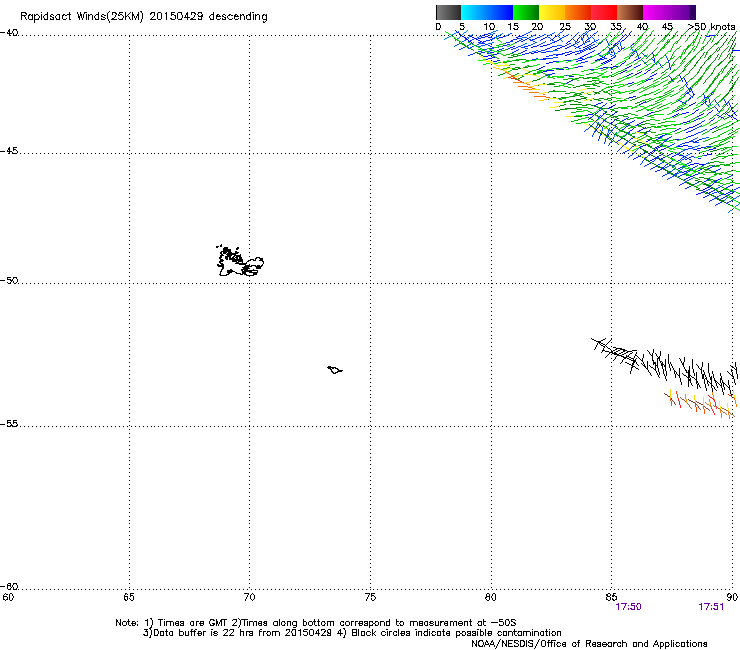Click the blue 10-15 knots color swatch
The width and height of the screenshot is (740, 650).
[x=500, y=12]
